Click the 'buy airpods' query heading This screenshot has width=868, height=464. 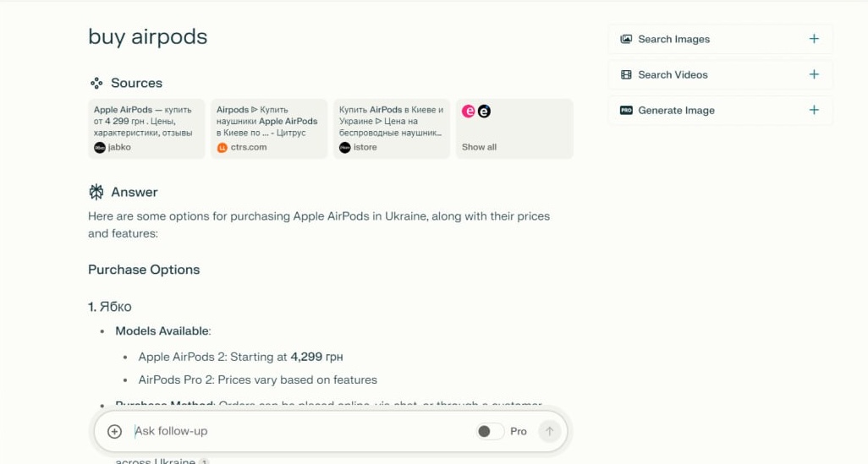pyautogui.click(x=148, y=36)
